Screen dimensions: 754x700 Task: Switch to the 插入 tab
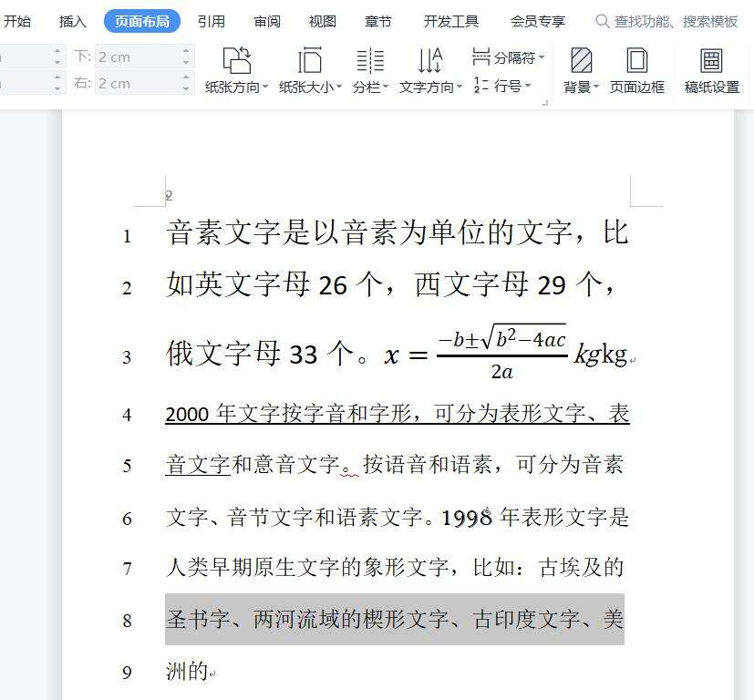pyautogui.click(x=73, y=21)
